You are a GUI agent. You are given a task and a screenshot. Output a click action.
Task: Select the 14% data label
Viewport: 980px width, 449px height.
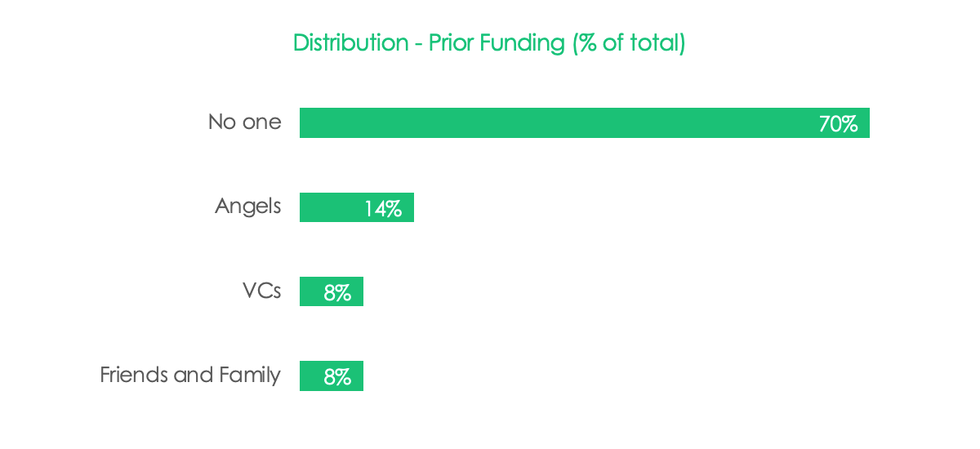pyautogui.click(x=383, y=209)
